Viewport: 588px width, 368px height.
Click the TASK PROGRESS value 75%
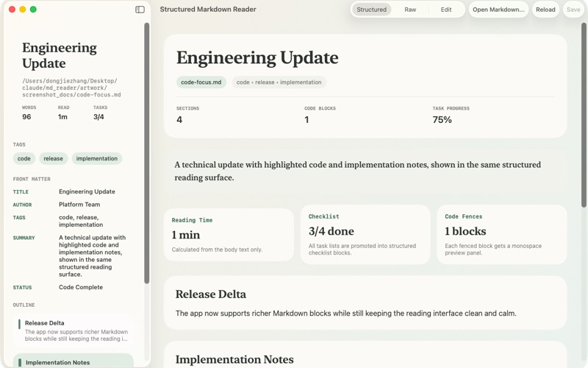[442, 120]
